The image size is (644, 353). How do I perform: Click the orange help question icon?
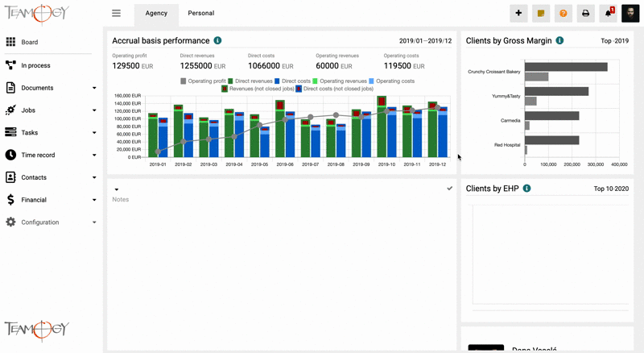click(563, 14)
